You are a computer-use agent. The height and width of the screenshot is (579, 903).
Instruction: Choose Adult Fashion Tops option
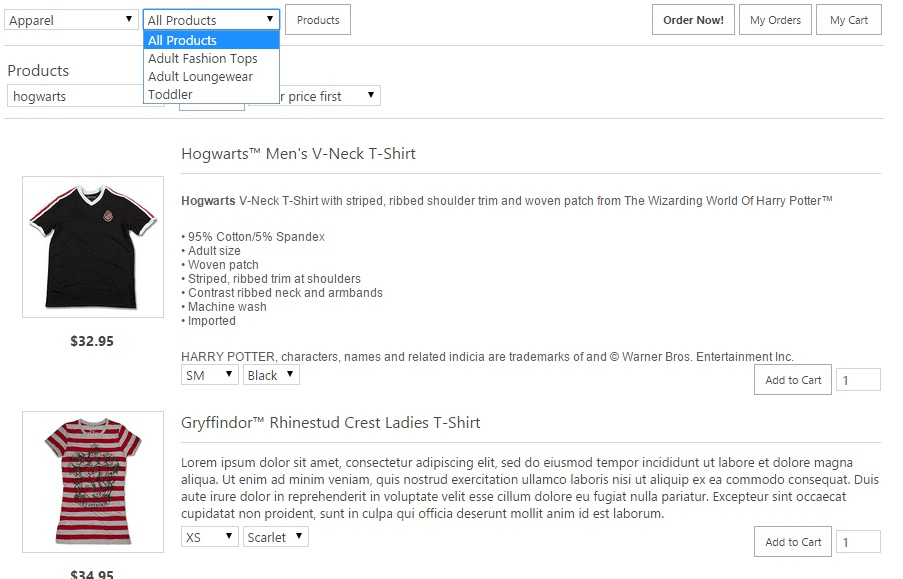coord(211,58)
